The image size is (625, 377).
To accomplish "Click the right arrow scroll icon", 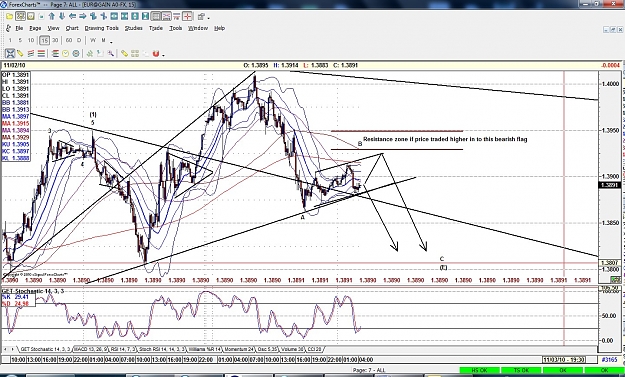I will (x=83, y=16).
